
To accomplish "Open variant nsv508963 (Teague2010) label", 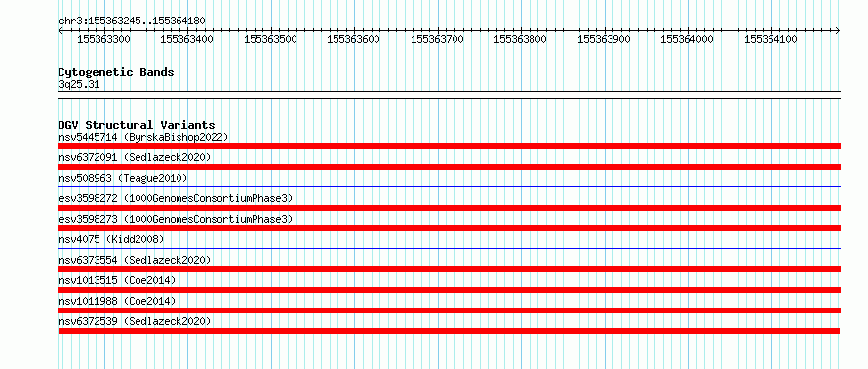I will point(123,178).
